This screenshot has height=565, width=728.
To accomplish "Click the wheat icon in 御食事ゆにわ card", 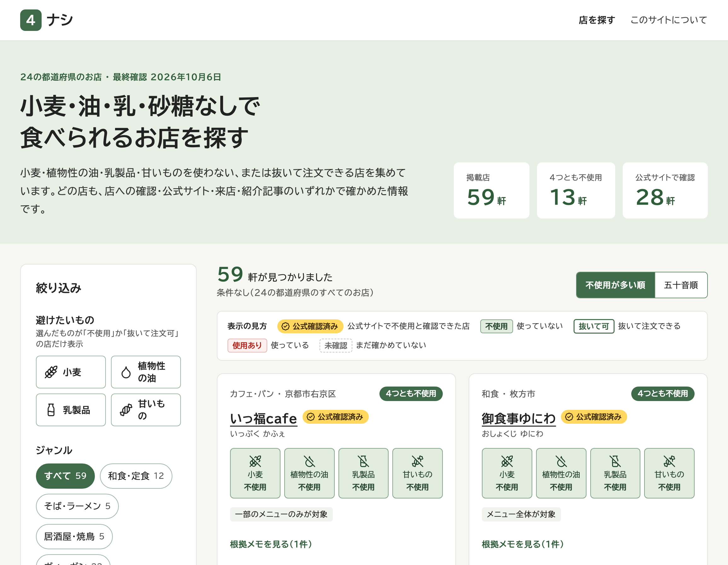I will (x=507, y=462).
